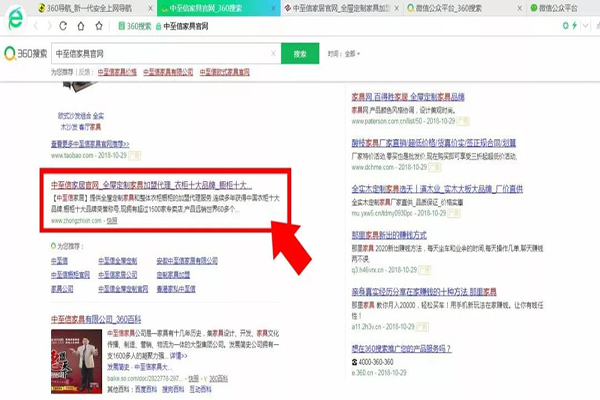600x400 pixels.
Task: Open the ad 那里家具新出的赚钱方式
Action: pyautogui.click(x=389, y=235)
